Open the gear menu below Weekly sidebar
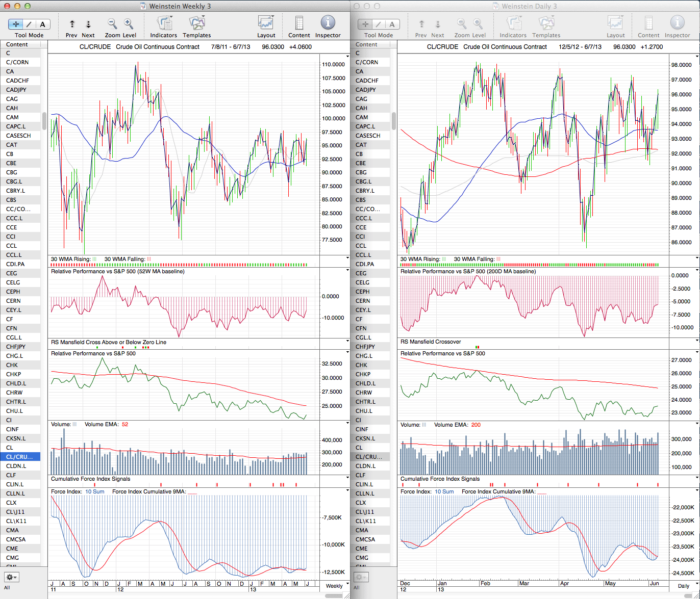The image size is (700, 599). tap(11, 577)
